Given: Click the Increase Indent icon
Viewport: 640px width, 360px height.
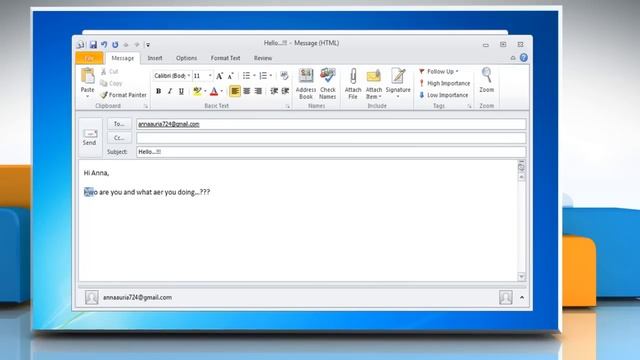Looking at the screenshot, I should click(285, 91).
